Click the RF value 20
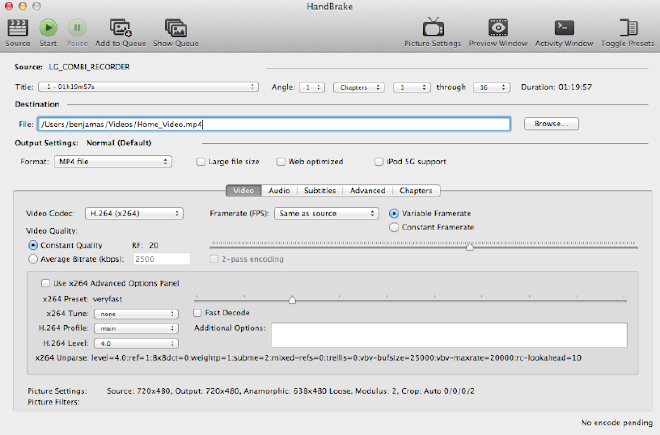 [x=154, y=245]
